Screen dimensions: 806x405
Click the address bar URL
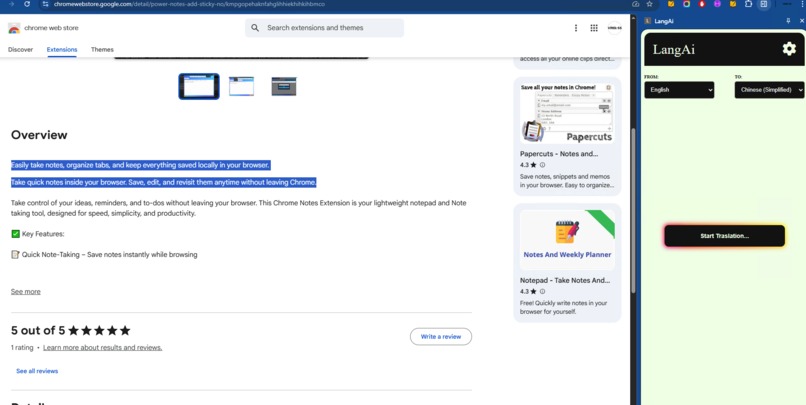coord(189,4)
